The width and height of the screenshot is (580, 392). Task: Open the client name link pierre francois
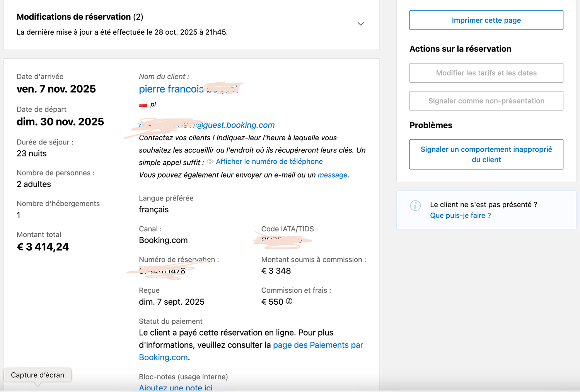click(171, 89)
